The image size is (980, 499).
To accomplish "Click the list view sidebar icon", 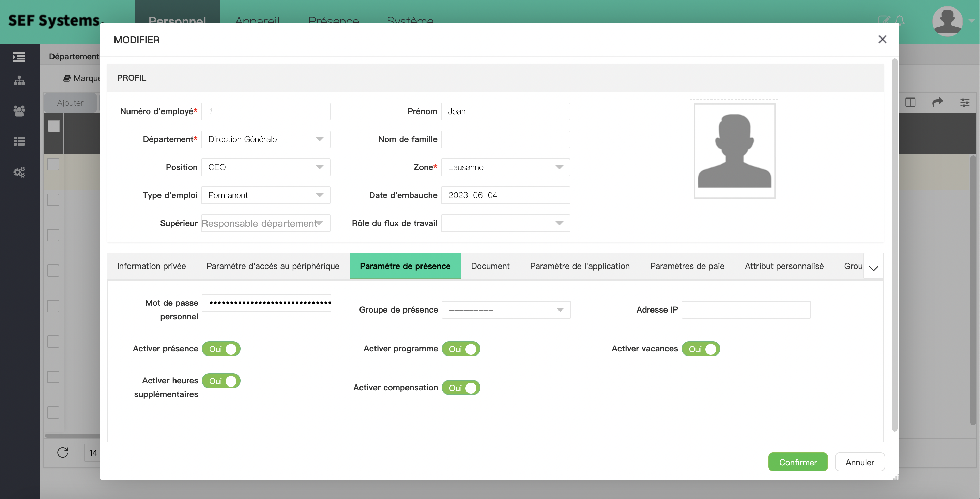I will pyautogui.click(x=19, y=141).
